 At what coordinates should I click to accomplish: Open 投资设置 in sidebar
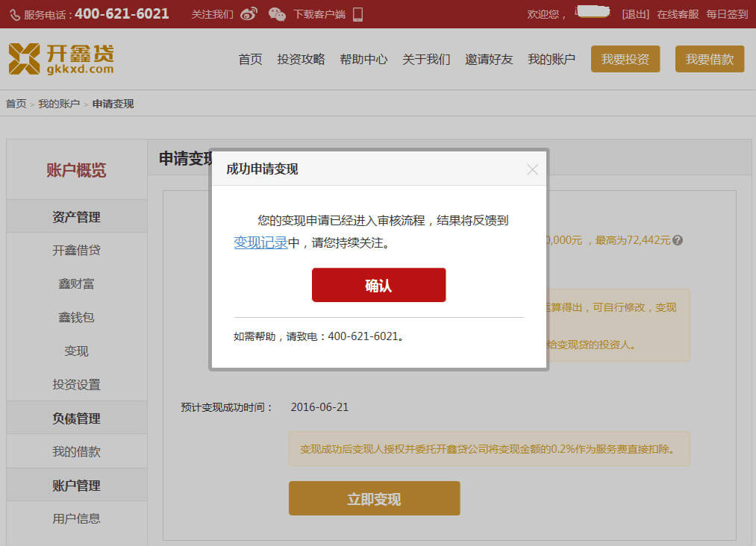(76, 385)
